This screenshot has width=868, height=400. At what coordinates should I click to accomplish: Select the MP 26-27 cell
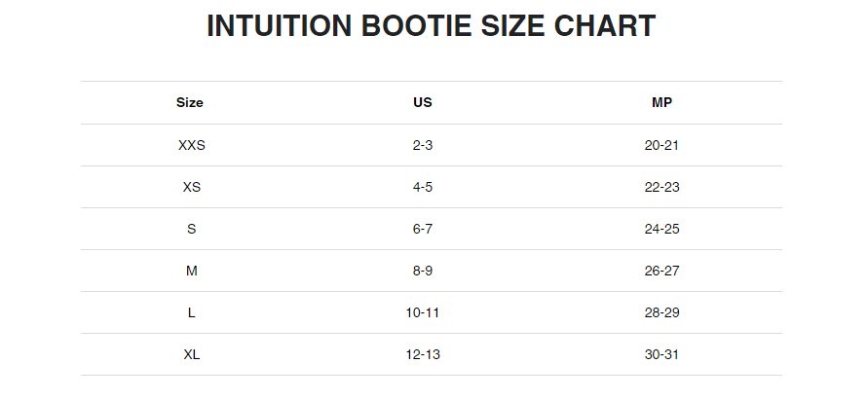(x=661, y=271)
